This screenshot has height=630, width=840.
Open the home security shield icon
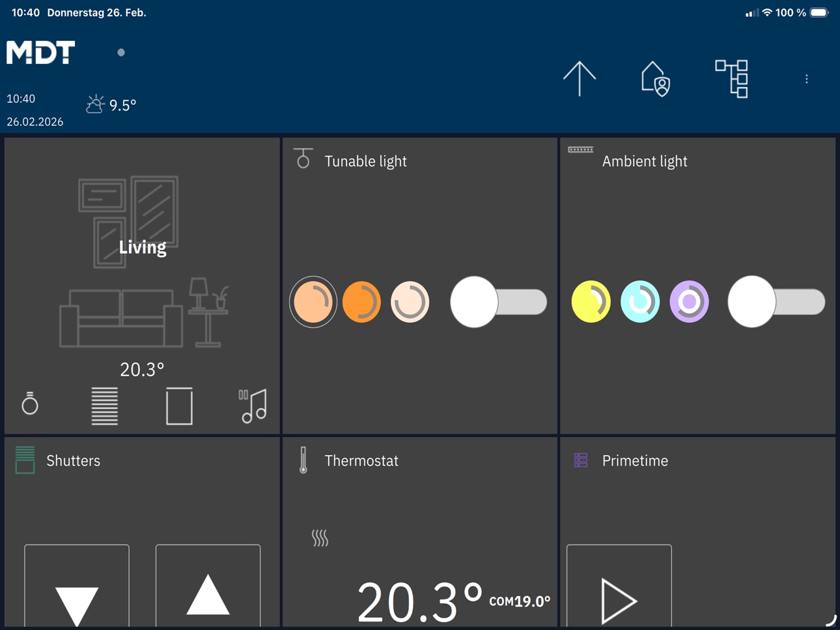pyautogui.click(x=656, y=79)
